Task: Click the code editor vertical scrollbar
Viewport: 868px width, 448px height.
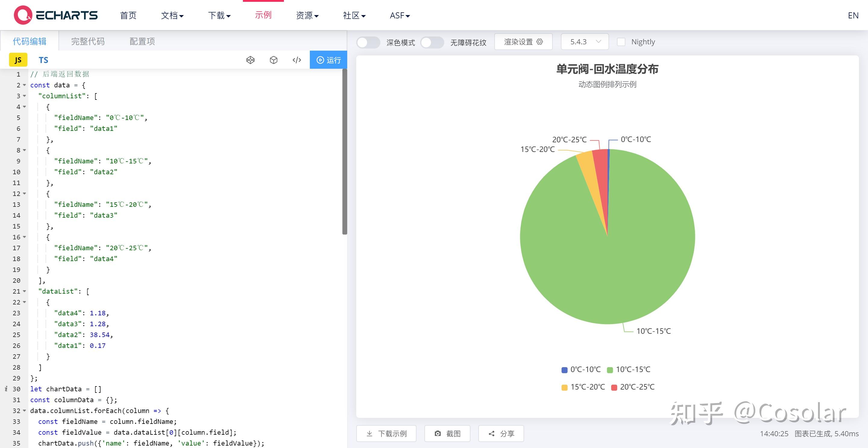Action: [x=344, y=152]
